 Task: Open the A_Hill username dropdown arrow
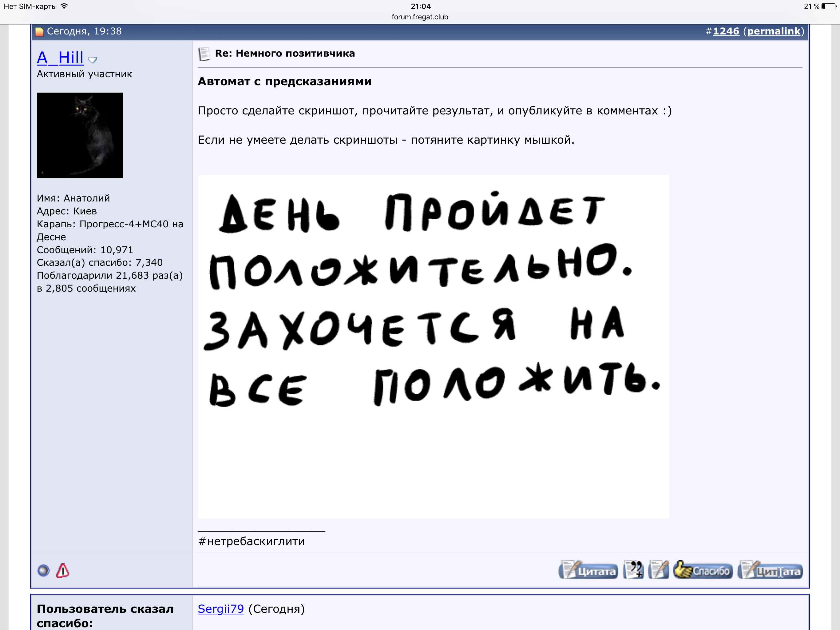[92, 60]
